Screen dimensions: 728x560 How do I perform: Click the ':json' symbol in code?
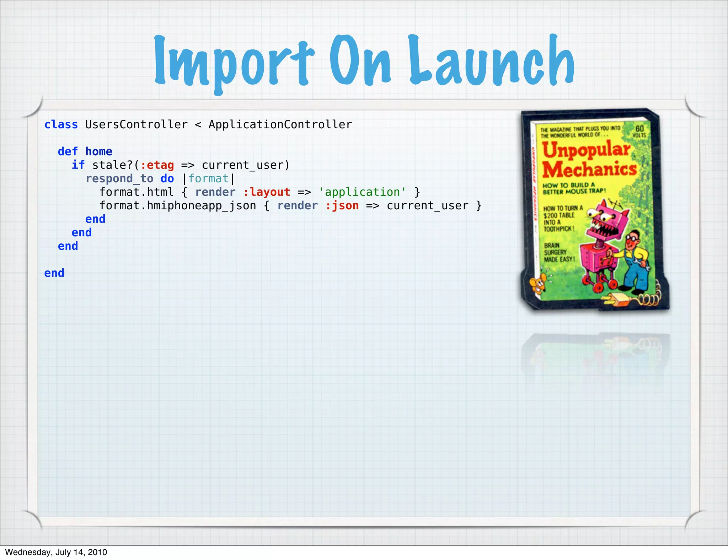342,206
